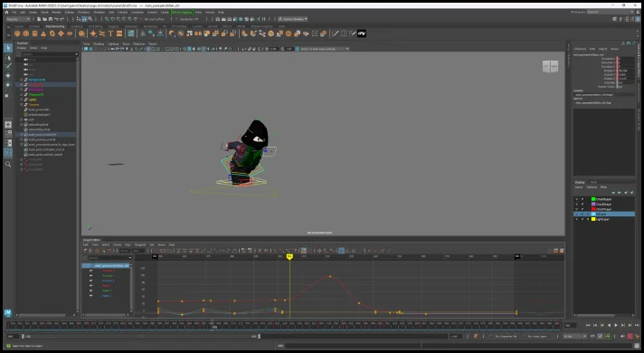Click the yellow LightLayer color swatch

[x=593, y=219]
